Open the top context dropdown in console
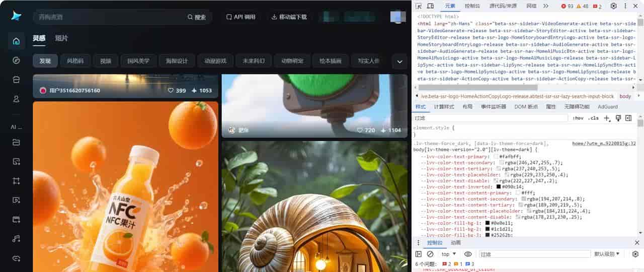The width and height of the screenshot is (644, 272). tap(449, 254)
